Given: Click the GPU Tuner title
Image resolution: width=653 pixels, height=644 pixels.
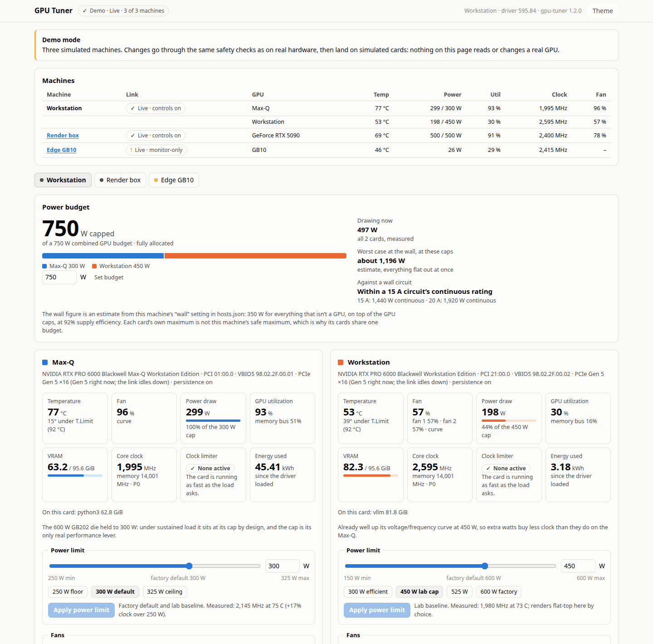Looking at the screenshot, I should (54, 11).
